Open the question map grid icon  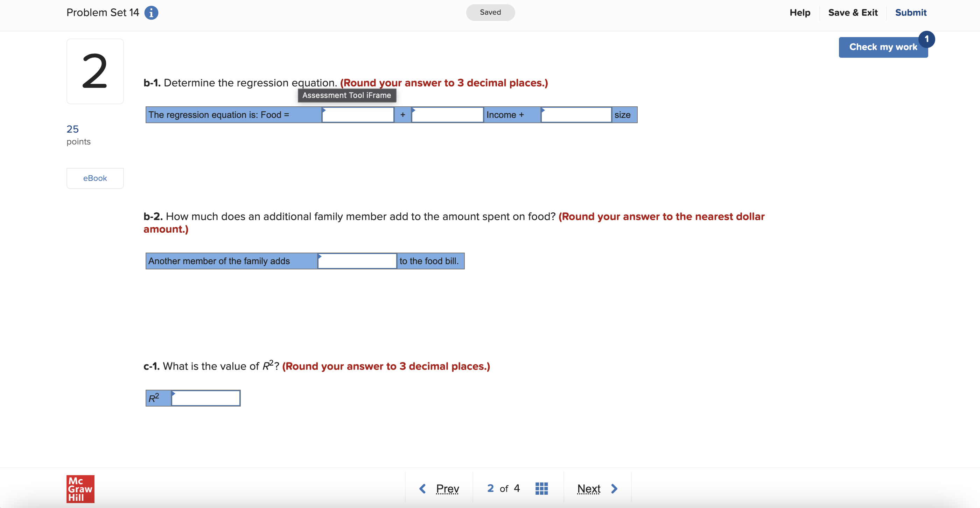pos(542,489)
